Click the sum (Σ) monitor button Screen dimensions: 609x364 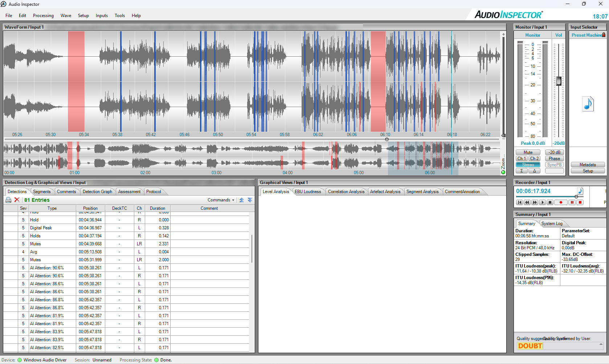(522, 171)
